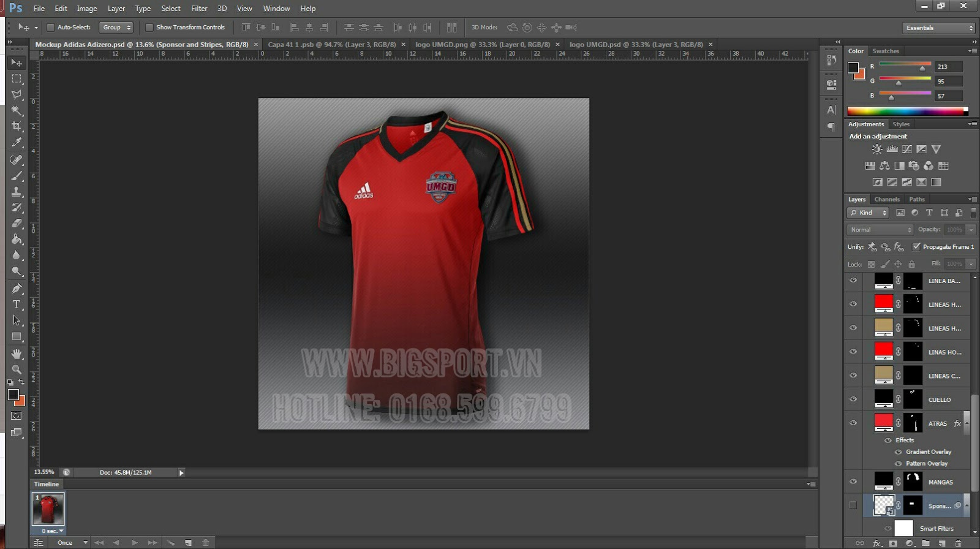Toggle Propagate Frame 1 checkbox

916,246
